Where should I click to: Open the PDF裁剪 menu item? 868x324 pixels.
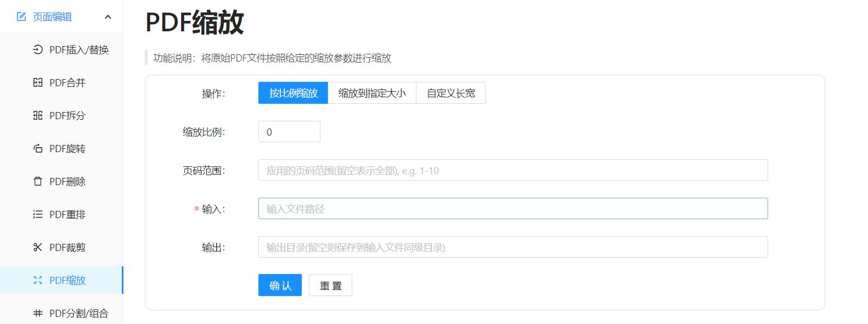click(61, 247)
